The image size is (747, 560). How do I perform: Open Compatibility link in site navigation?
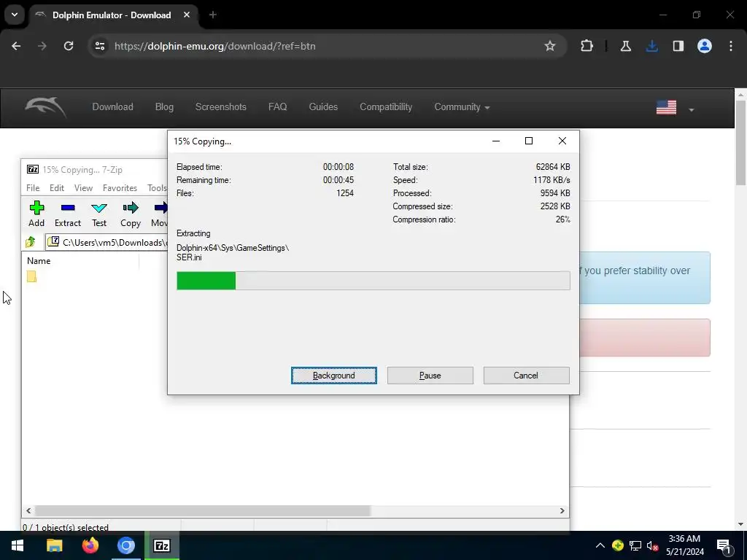(x=386, y=107)
